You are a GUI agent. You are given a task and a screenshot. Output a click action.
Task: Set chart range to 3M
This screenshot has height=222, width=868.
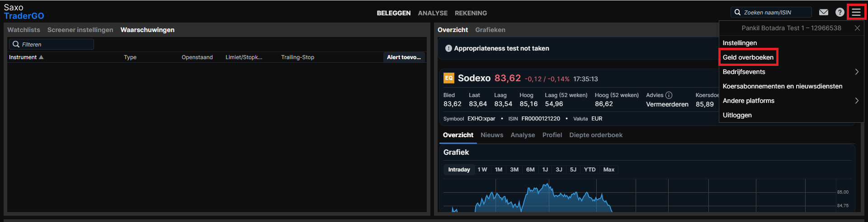tap(514, 170)
